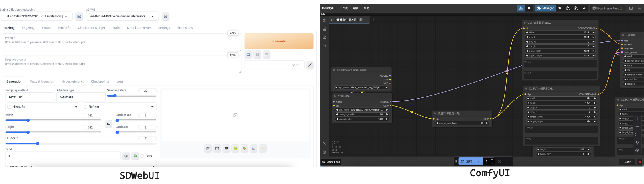Adjust the Sampling steps slider
This screenshot has width=644, height=184.
132,96
